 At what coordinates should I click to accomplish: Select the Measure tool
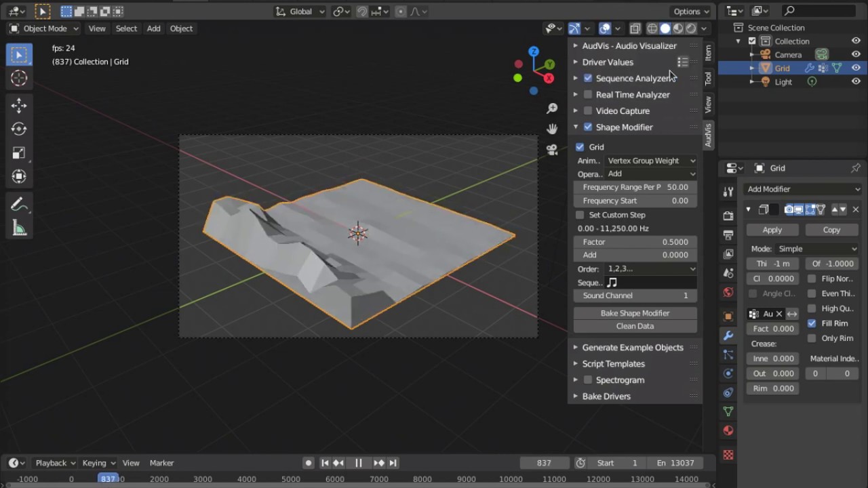pos(19,228)
